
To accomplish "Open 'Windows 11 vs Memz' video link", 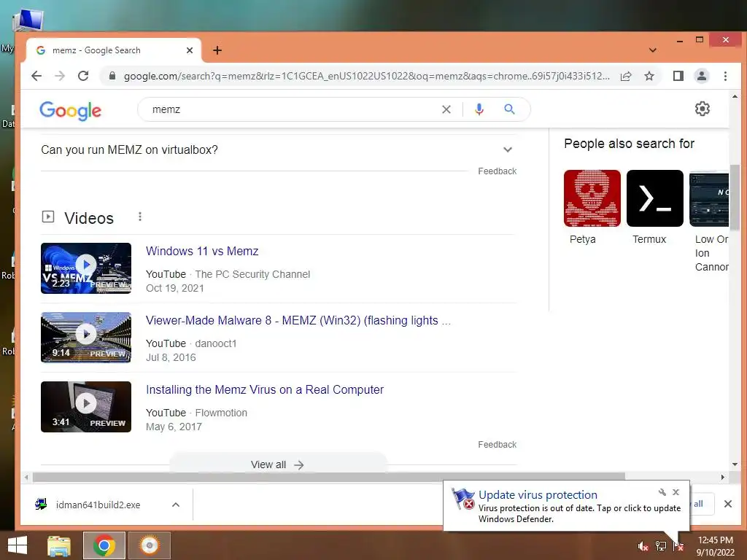I will click(x=202, y=251).
